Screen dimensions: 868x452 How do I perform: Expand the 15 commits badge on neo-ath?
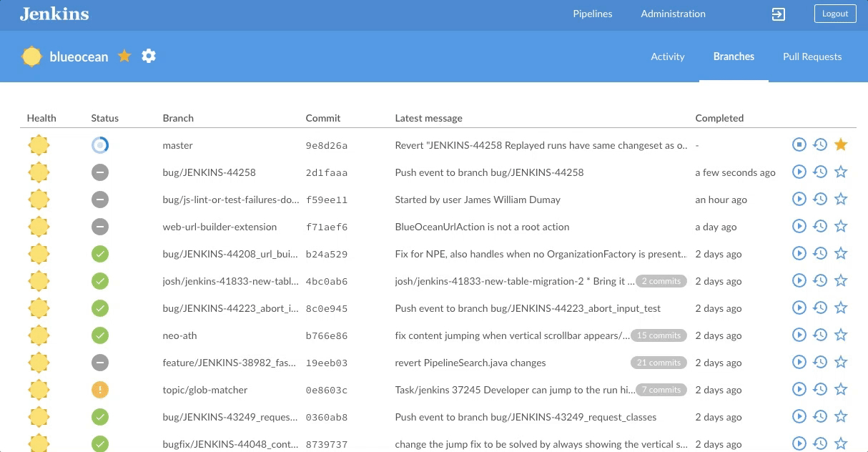click(x=659, y=335)
